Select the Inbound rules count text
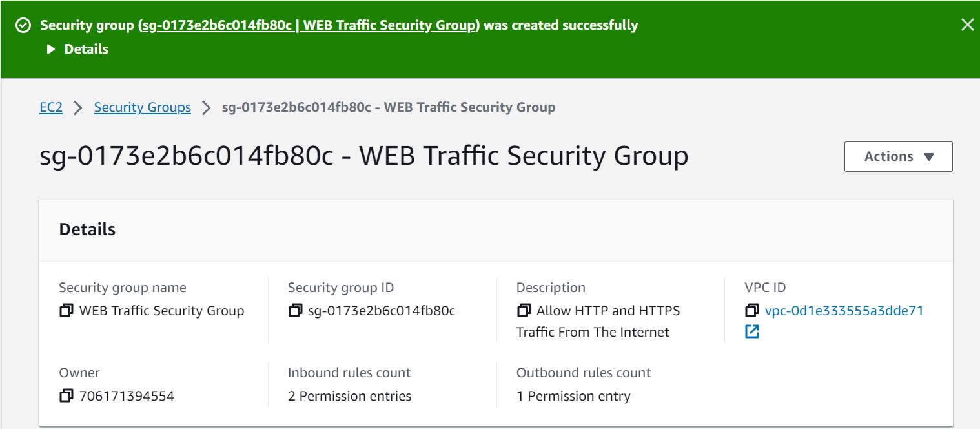Image resolution: width=980 pixels, height=429 pixels. [349, 396]
